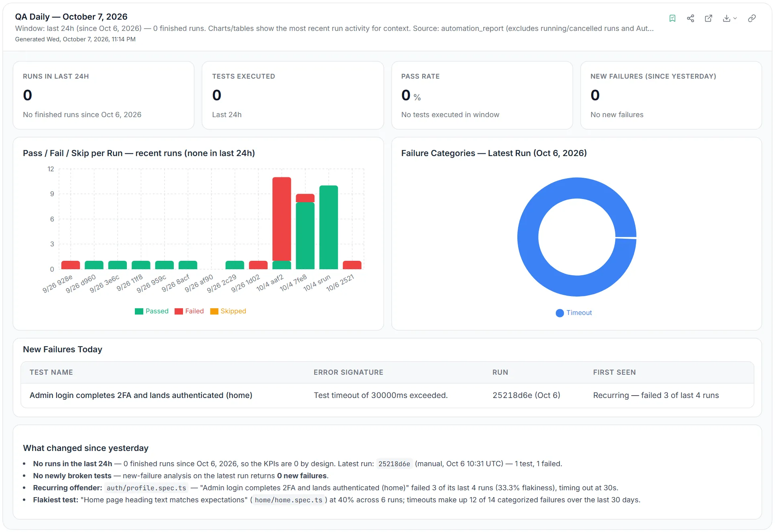
Task: Select the 'Admin login completes 2FA' test name cell
Action: click(x=141, y=395)
